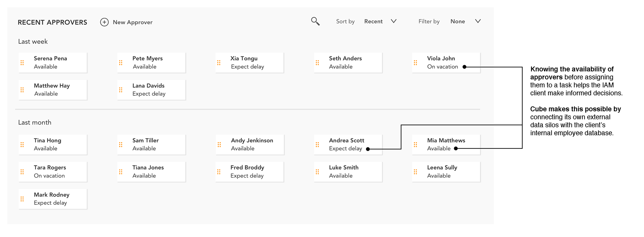
Task: Click drag handle dots on Mia Matthews card
Action: tap(415, 145)
